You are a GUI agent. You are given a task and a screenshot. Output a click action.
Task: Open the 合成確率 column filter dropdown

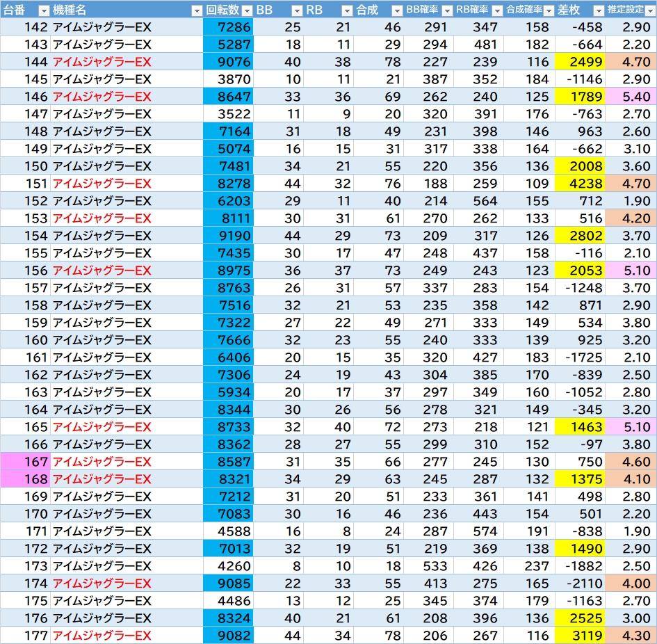549,10
